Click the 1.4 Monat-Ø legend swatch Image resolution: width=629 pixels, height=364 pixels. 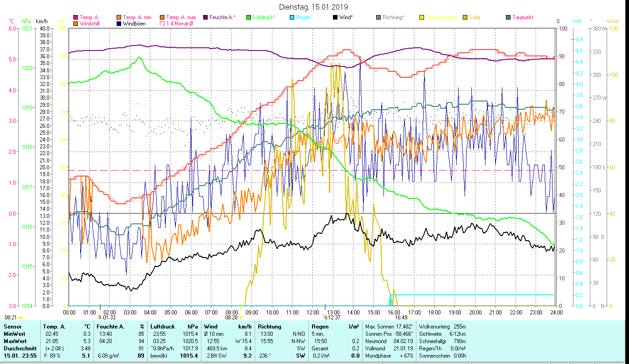pyautogui.click(x=163, y=24)
